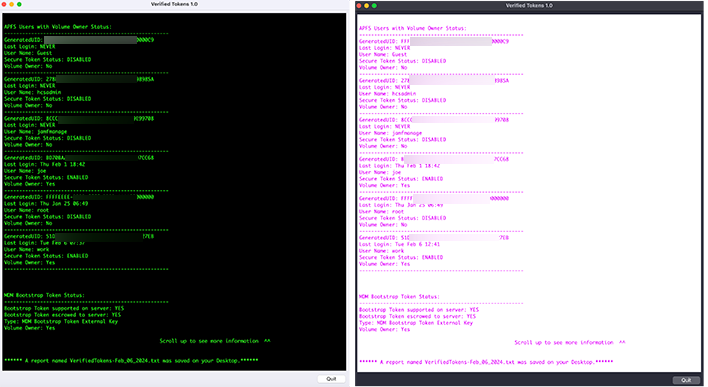
Task: Click green GeneratedUID line starting with 278
Action: [x=79, y=79]
